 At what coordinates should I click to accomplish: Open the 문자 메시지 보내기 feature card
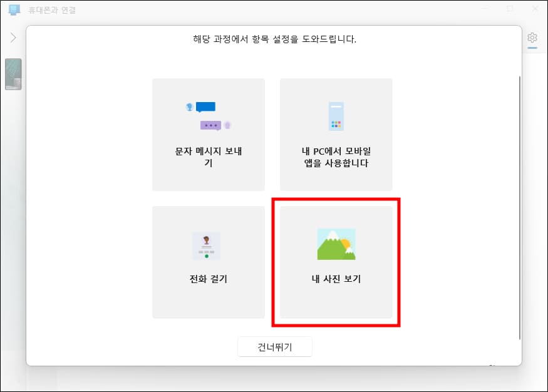tap(208, 134)
